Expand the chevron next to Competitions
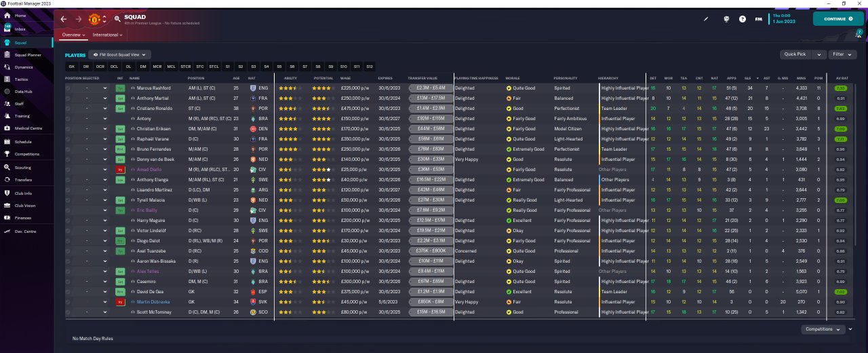 click(x=850, y=329)
